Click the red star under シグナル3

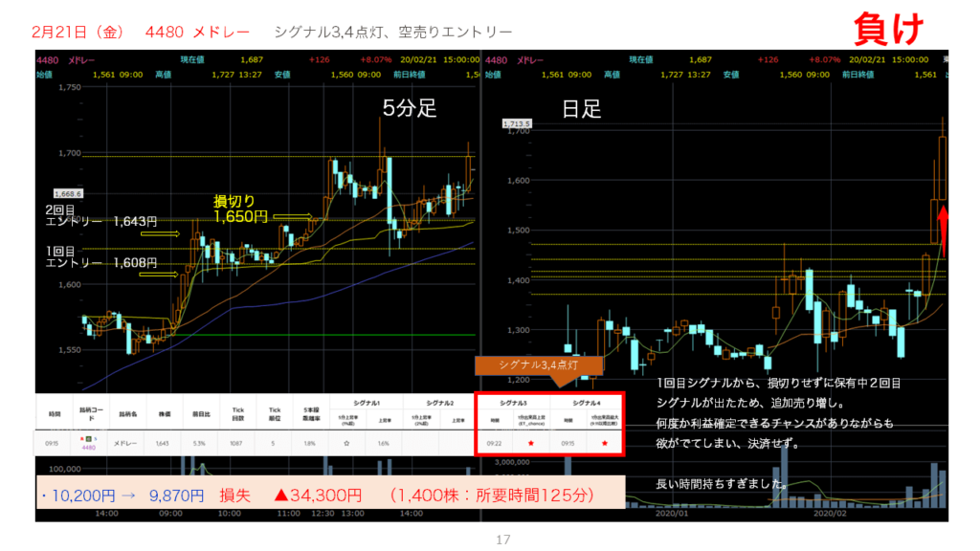531,443
